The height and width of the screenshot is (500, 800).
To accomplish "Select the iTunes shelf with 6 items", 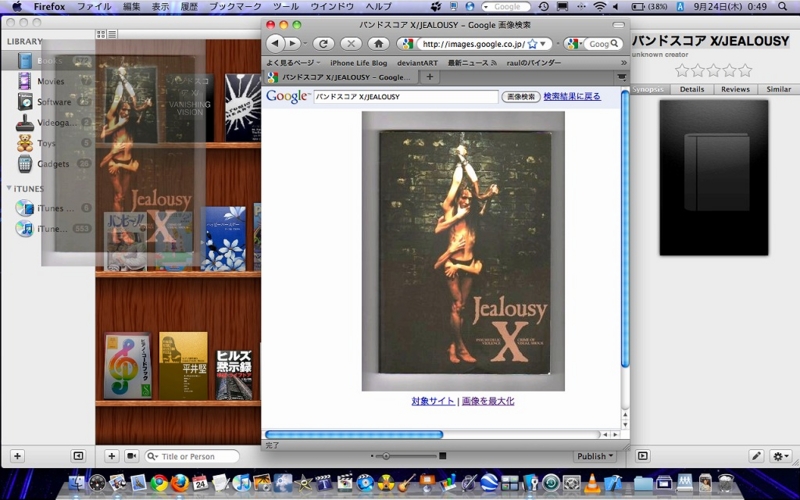I will pyautogui.click(x=48, y=208).
